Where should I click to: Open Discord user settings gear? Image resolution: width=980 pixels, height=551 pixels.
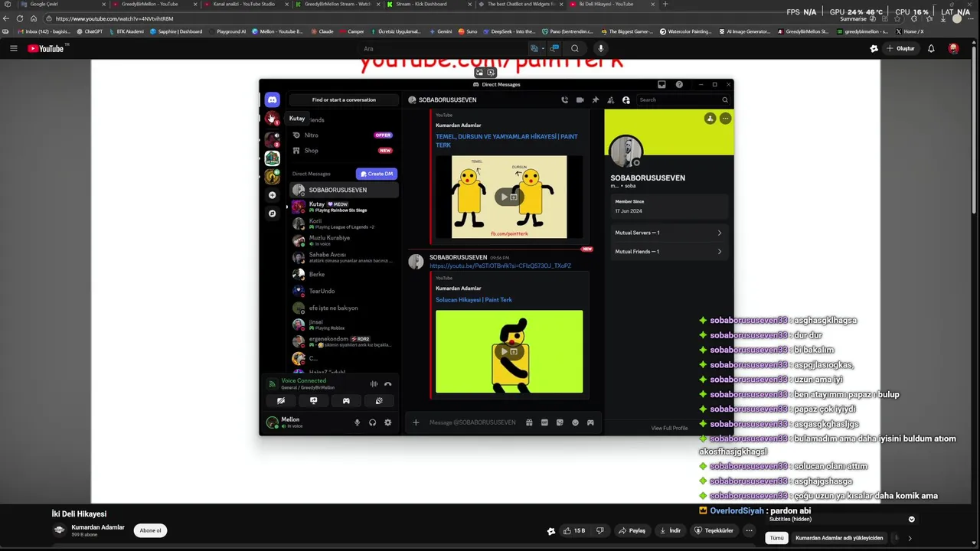(387, 422)
